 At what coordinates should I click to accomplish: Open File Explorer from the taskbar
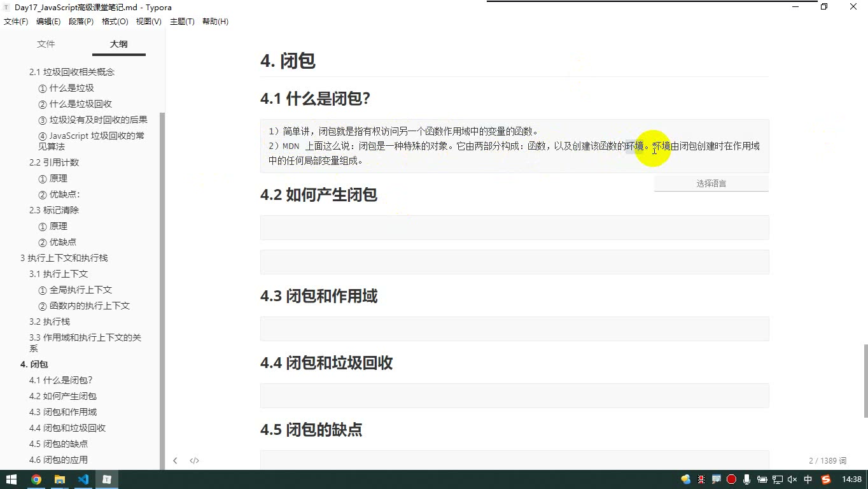click(60, 479)
